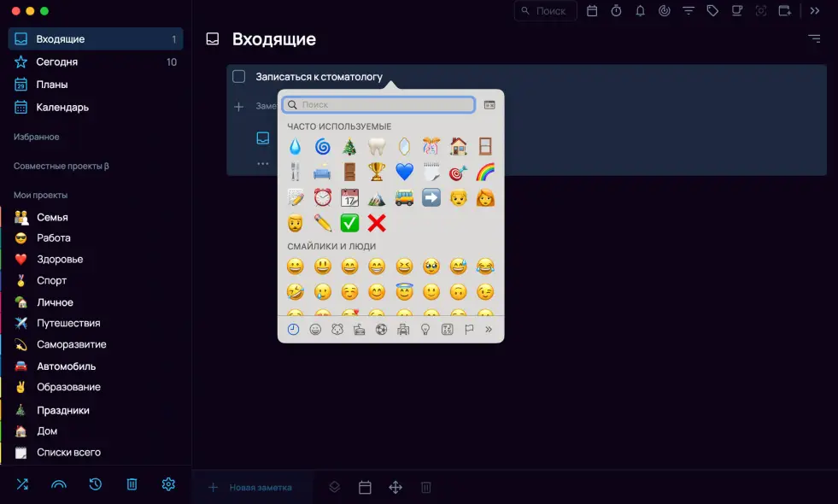Pick the tooth emoji in the picker
Screen dimensions: 838x504
click(377, 146)
